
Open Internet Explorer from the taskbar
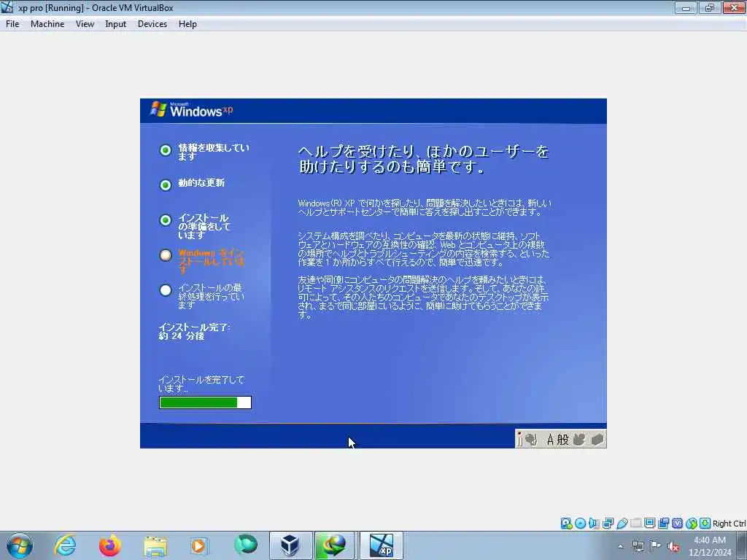pos(65,545)
